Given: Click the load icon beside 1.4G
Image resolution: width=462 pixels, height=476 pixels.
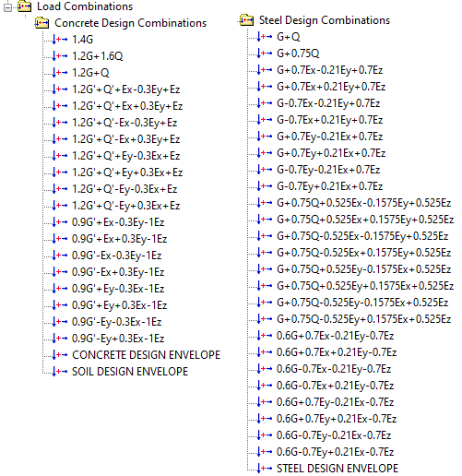Looking at the screenshot, I should click(60, 40).
